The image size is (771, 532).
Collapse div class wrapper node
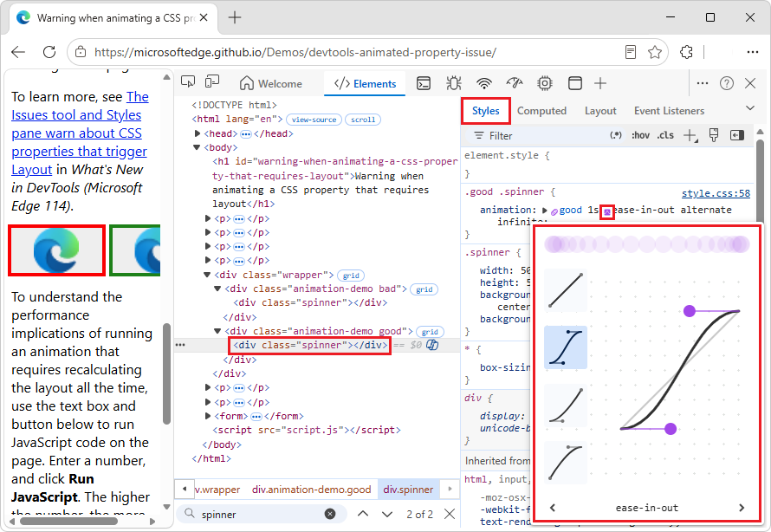point(207,275)
